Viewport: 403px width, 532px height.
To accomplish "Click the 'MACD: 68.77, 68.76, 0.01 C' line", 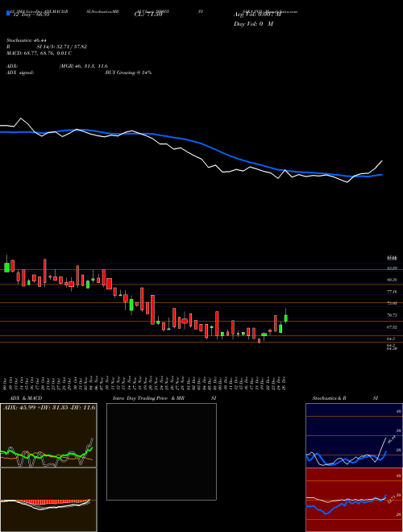I will click(39, 53).
